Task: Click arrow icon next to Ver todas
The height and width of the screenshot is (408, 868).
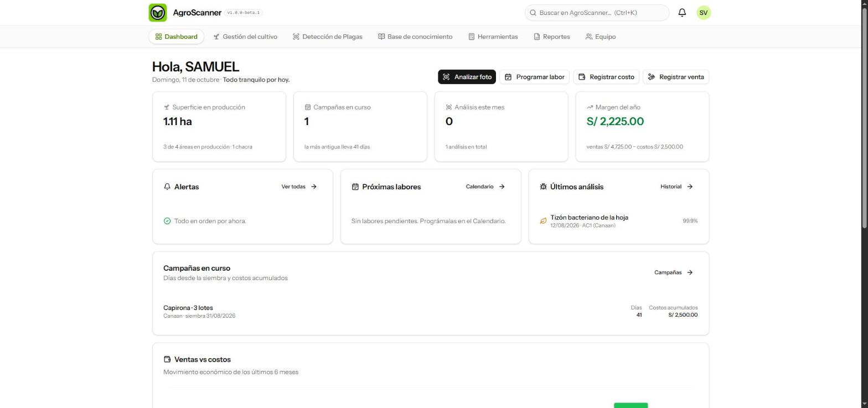Action: (314, 187)
